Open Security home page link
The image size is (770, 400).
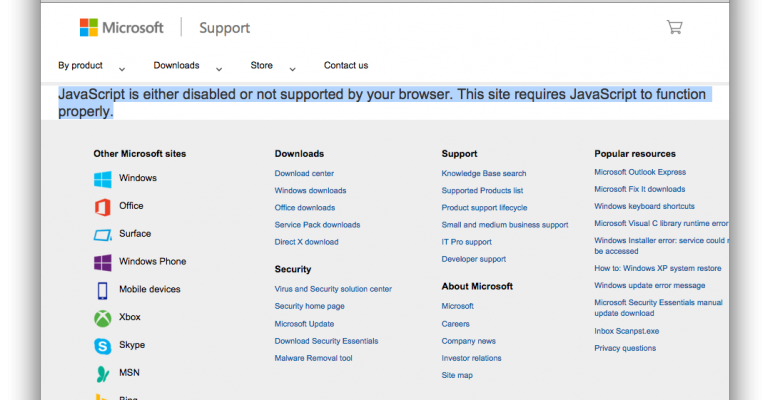click(309, 306)
